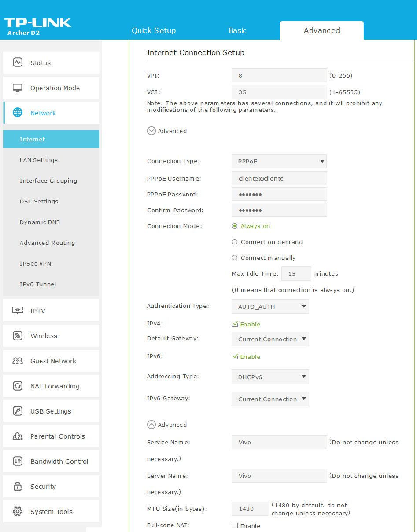Click the Network globe icon
This screenshot has width=417, height=532.
pos(18,113)
